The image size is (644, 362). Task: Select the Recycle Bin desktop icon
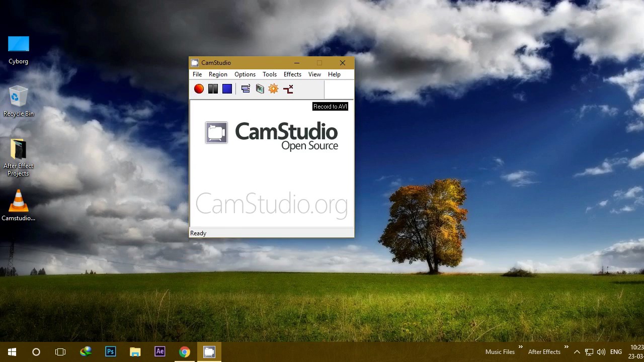click(19, 102)
